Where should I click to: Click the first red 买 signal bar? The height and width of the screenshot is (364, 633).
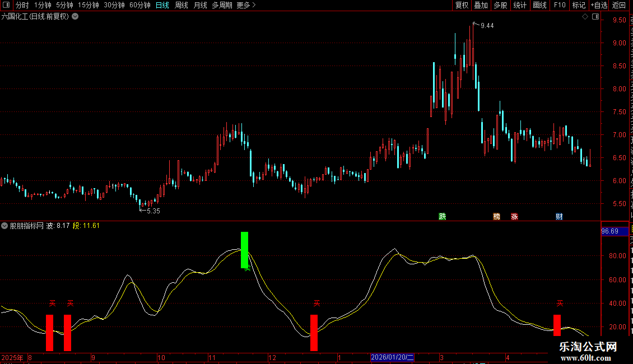click(50, 333)
